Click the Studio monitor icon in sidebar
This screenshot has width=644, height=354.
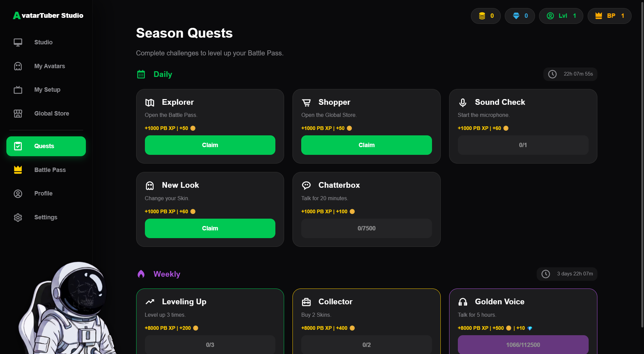(x=18, y=42)
